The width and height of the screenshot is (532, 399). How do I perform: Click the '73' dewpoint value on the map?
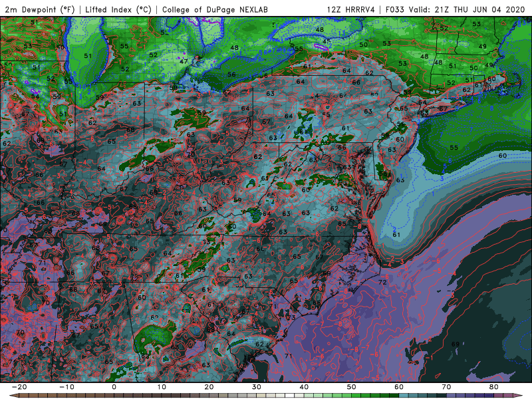click(x=291, y=318)
